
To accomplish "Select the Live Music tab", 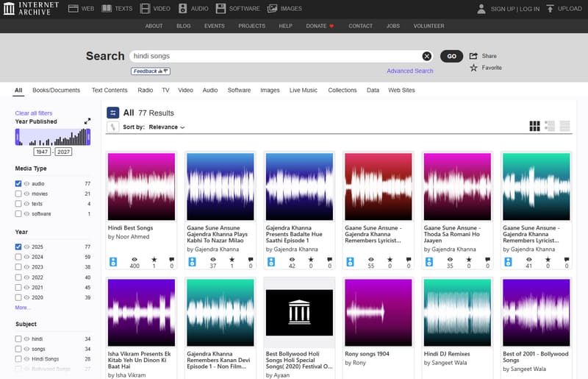I will pos(304,90).
